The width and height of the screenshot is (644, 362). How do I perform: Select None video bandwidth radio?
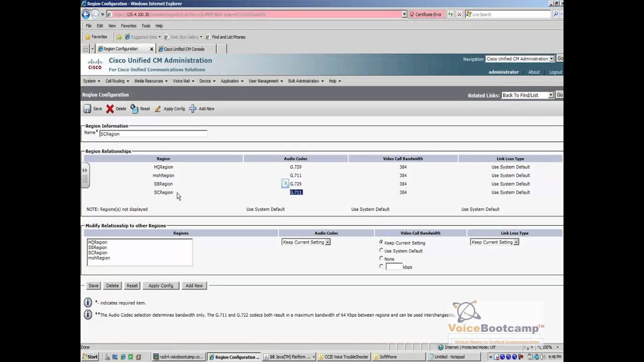[x=381, y=258]
